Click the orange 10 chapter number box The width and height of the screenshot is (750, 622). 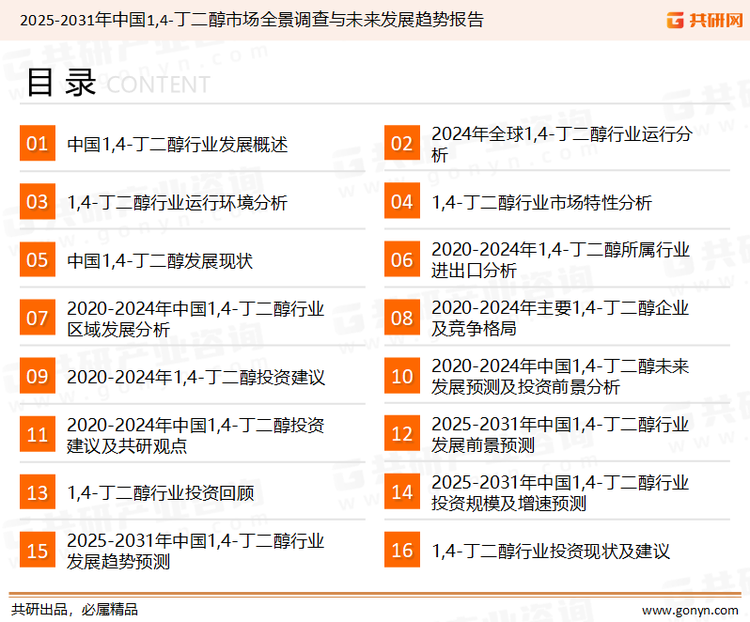402,376
